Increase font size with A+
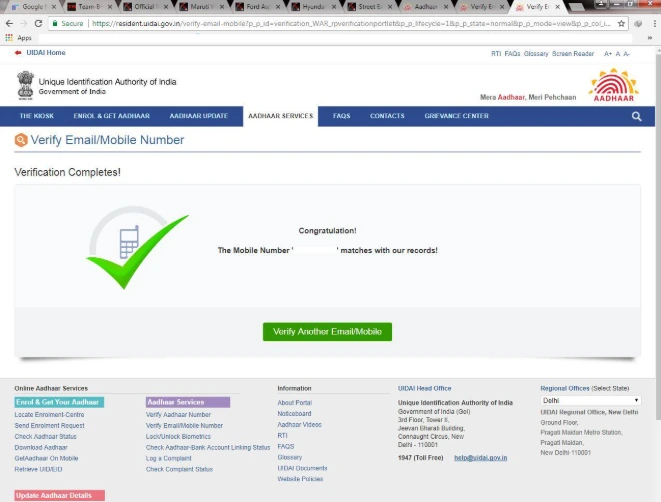 click(607, 54)
